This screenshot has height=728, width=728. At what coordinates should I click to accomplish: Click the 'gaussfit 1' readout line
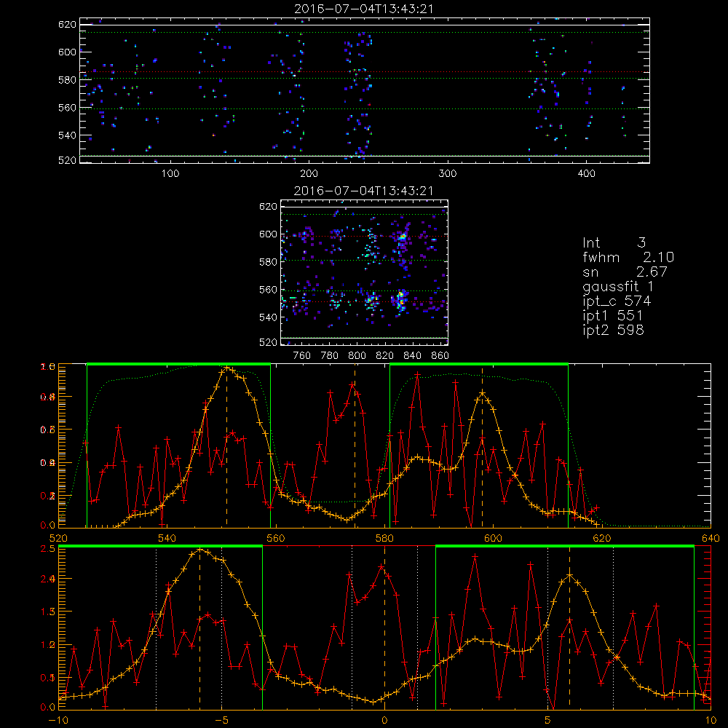[618, 287]
